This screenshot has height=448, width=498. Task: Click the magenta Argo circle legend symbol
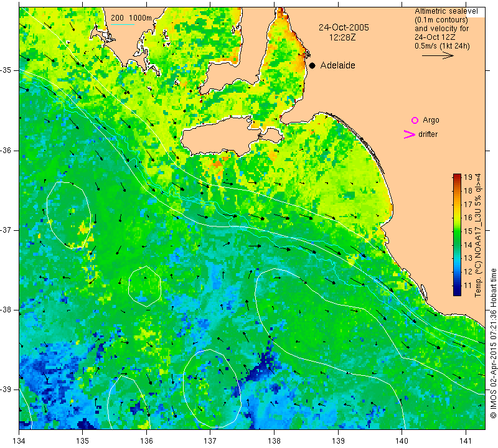[x=415, y=120]
